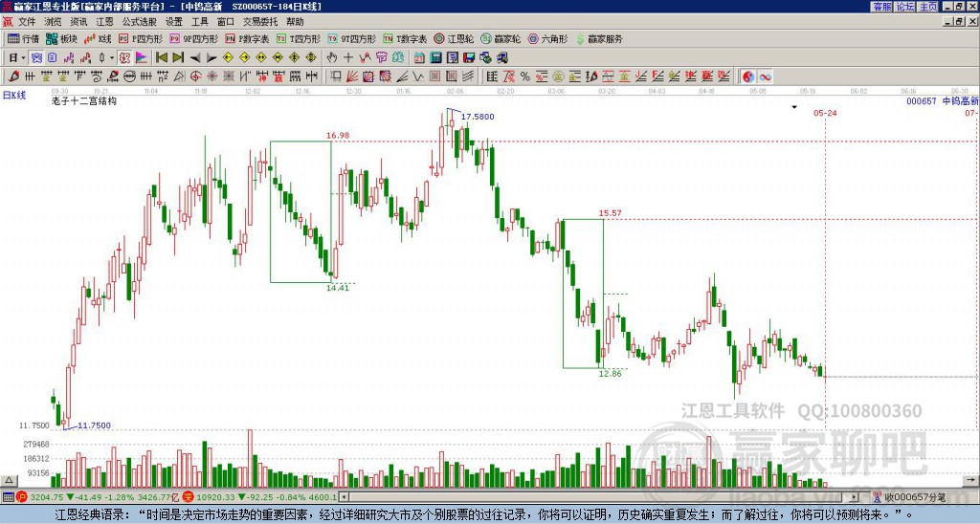Switch to the K线 chart view
Screen dimensions: 980x524
(98, 38)
